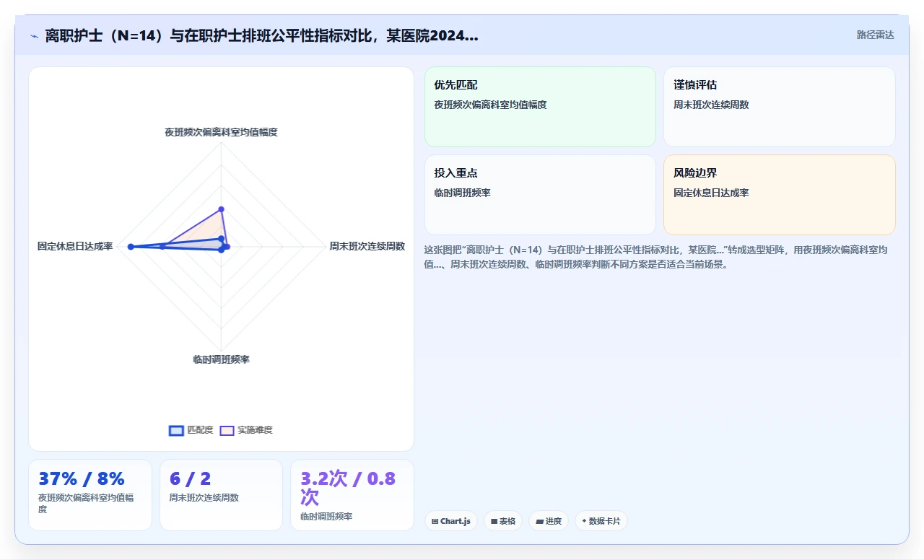Open the 风险边界 orange card
924x560 pixels.
pyautogui.click(x=780, y=195)
